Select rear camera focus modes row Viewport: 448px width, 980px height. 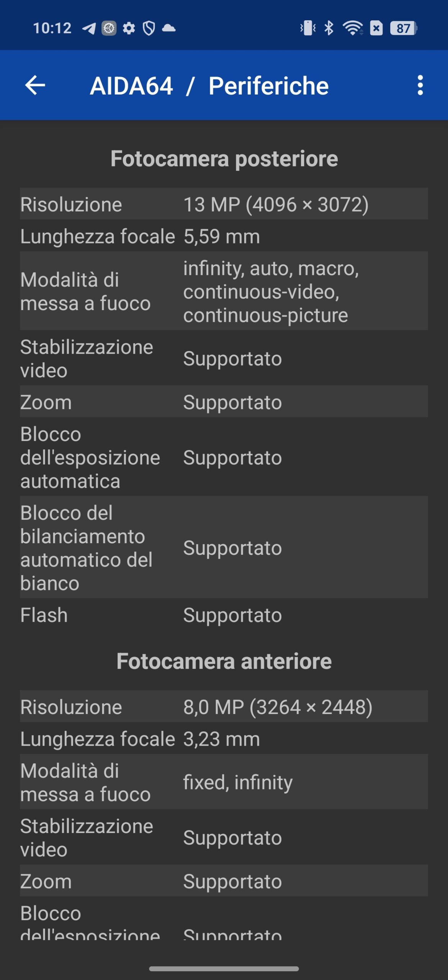point(224,291)
